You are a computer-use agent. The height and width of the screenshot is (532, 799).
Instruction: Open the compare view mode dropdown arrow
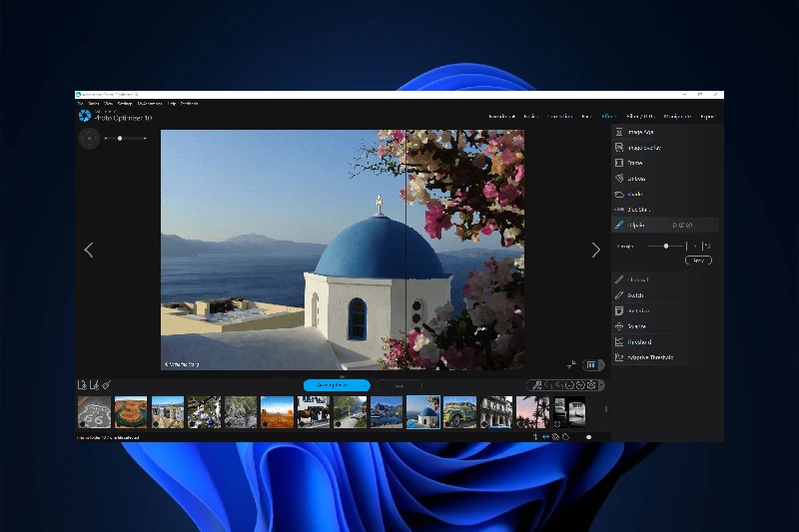point(601,365)
